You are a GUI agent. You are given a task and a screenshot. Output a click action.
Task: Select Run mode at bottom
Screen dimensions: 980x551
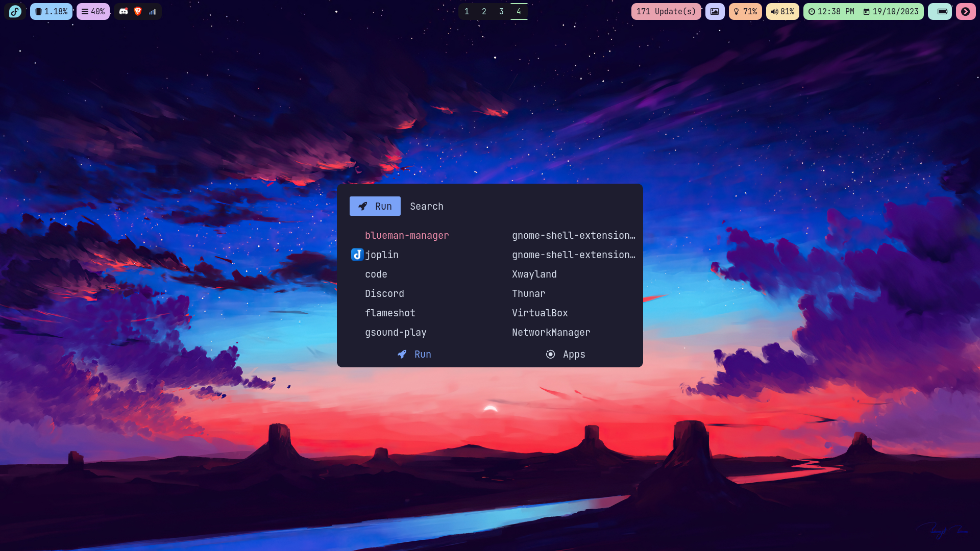[x=414, y=354]
